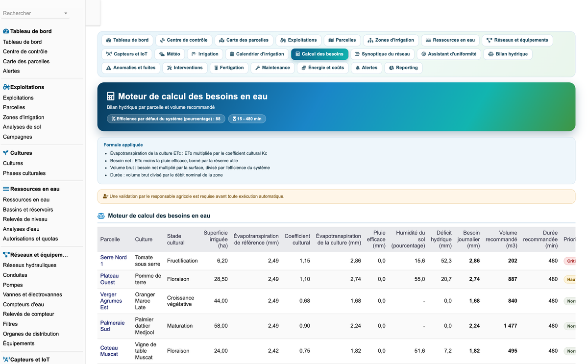Click Tableau de bord sidebar link
This screenshot has height=364, width=588.
tap(23, 42)
